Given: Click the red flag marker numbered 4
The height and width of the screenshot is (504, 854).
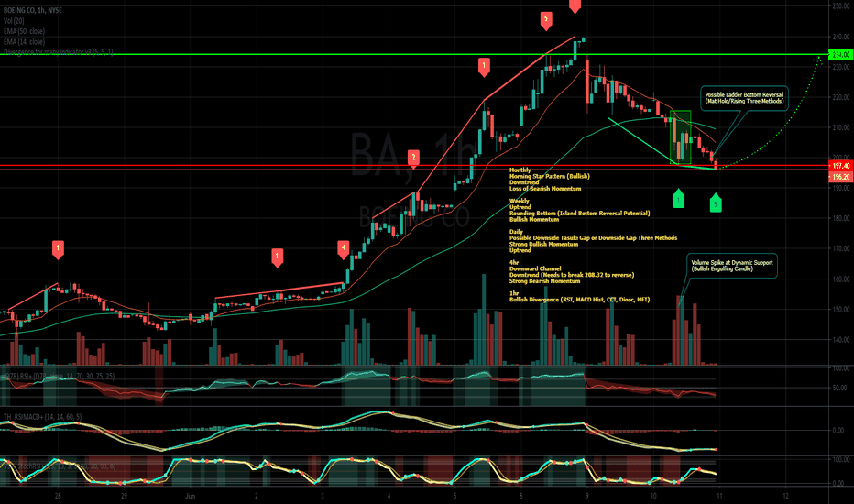Looking at the screenshot, I should (343, 249).
